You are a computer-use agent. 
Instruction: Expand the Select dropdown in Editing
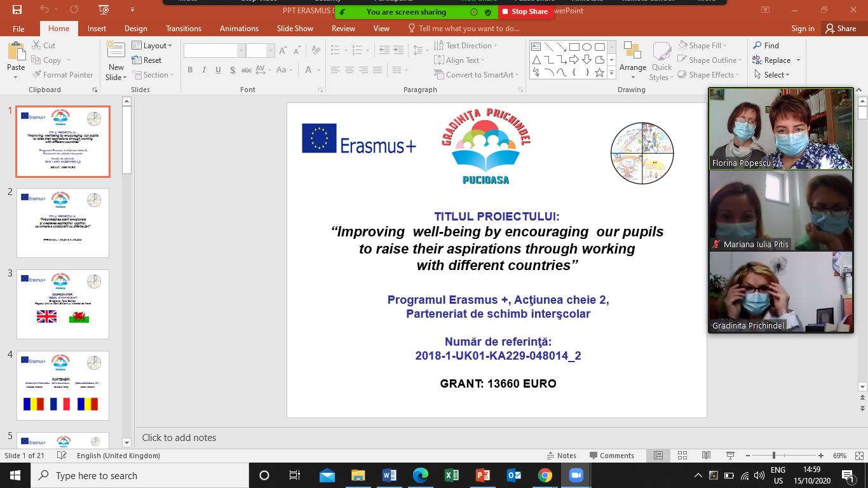772,75
